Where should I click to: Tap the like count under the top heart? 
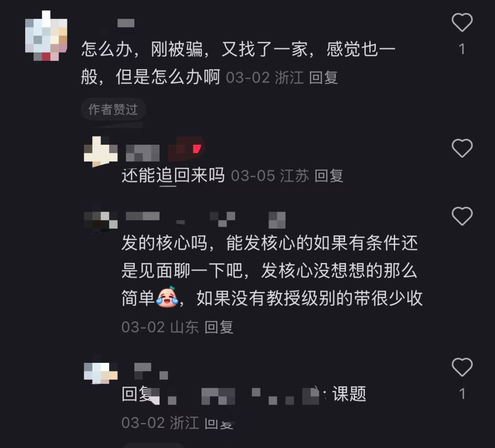[x=462, y=49]
